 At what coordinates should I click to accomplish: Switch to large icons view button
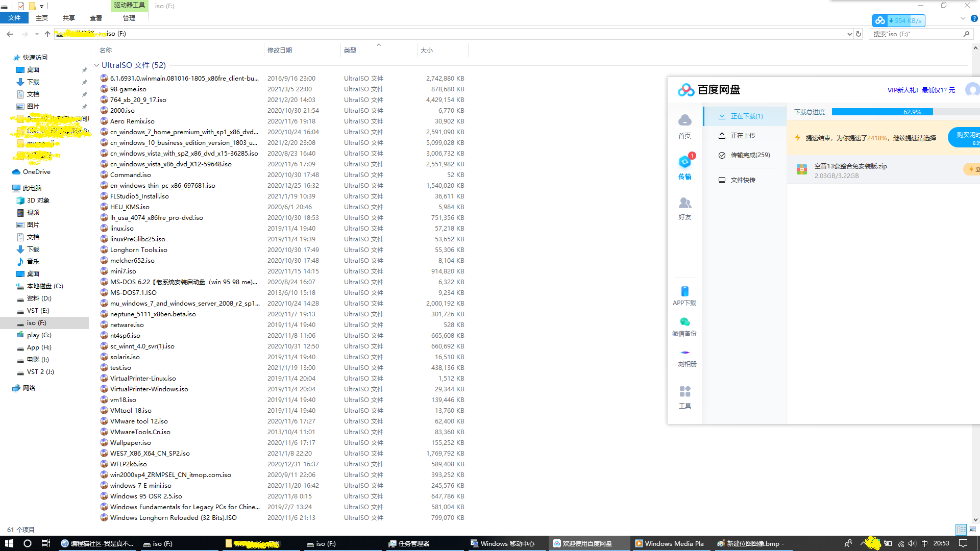pyautogui.click(x=972, y=530)
